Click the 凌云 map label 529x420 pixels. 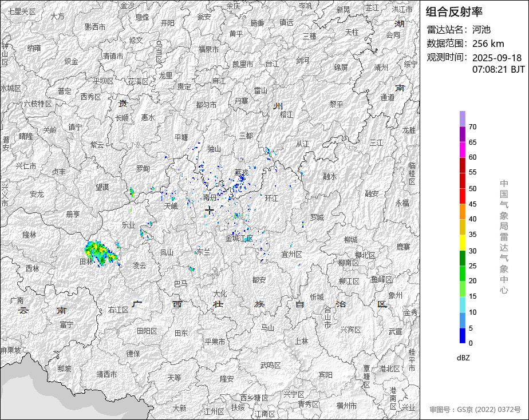(139, 266)
